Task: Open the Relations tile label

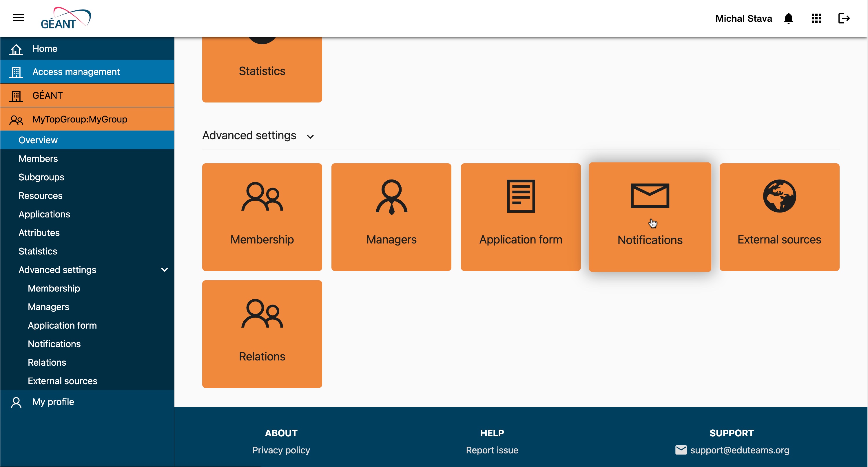Action: pos(262,357)
